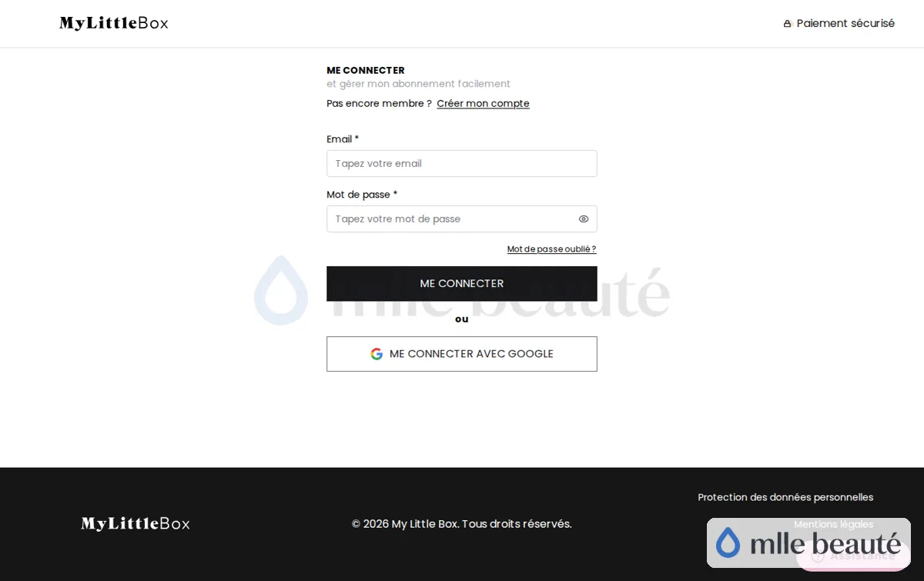
Task: Click the 'Mot de passe *' label
Action: tap(362, 195)
